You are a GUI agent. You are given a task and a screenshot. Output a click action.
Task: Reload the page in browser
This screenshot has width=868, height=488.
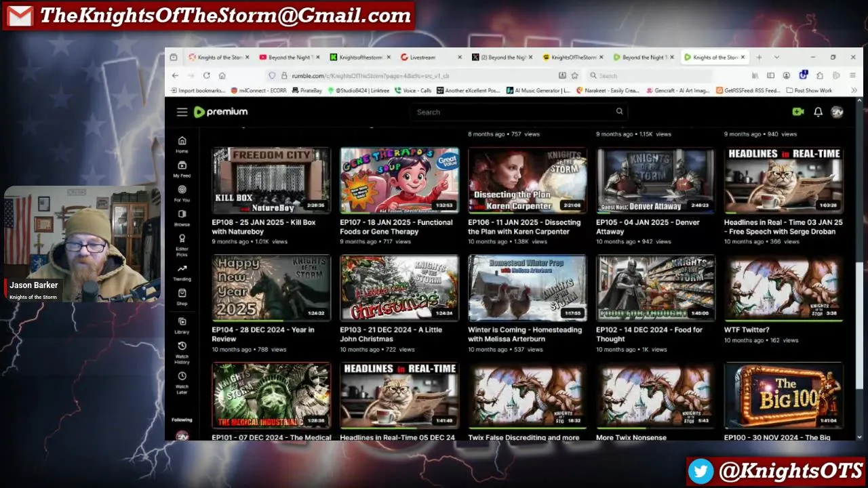(x=206, y=75)
